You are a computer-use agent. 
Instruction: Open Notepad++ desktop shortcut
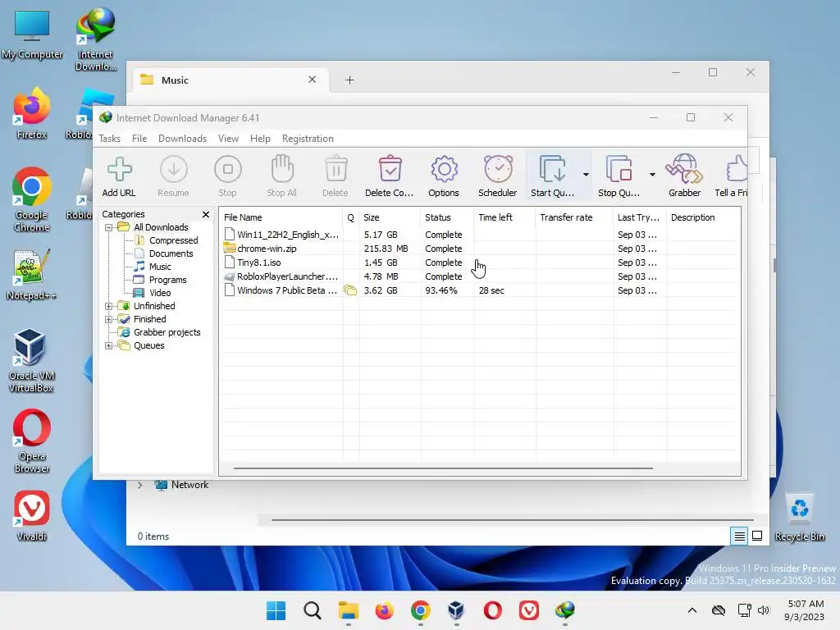31,275
